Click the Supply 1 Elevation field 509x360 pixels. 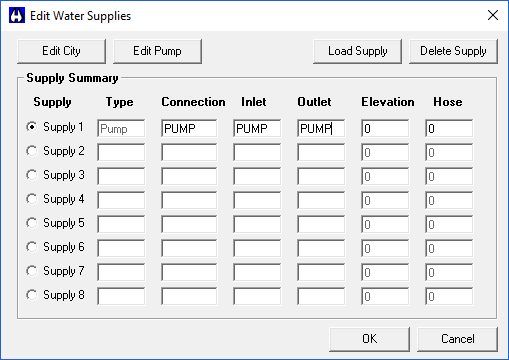pos(385,128)
